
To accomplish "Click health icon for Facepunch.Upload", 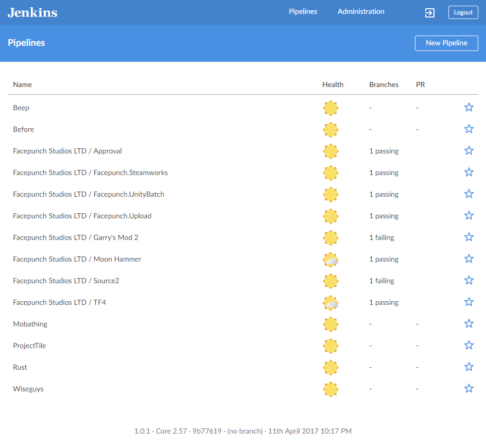I will 331,216.
